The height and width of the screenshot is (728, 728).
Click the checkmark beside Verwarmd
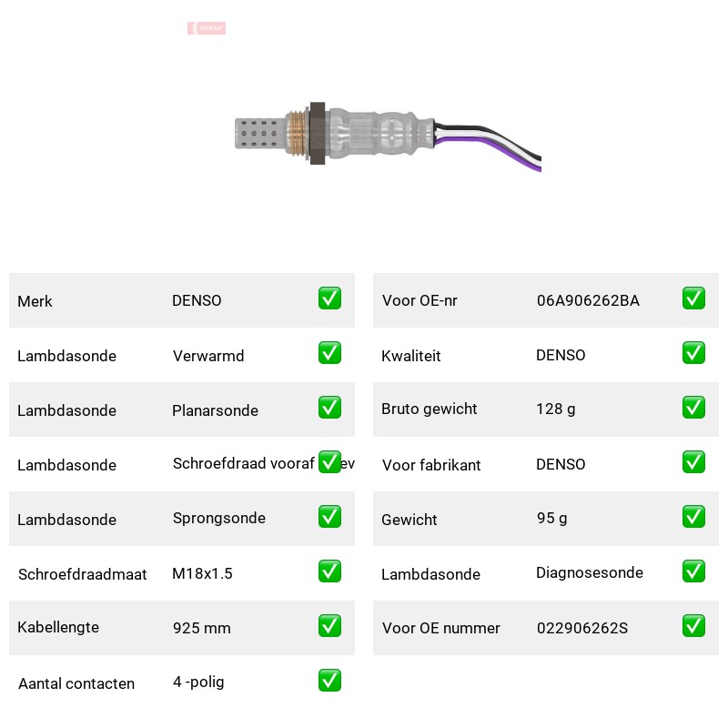click(329, 353)
